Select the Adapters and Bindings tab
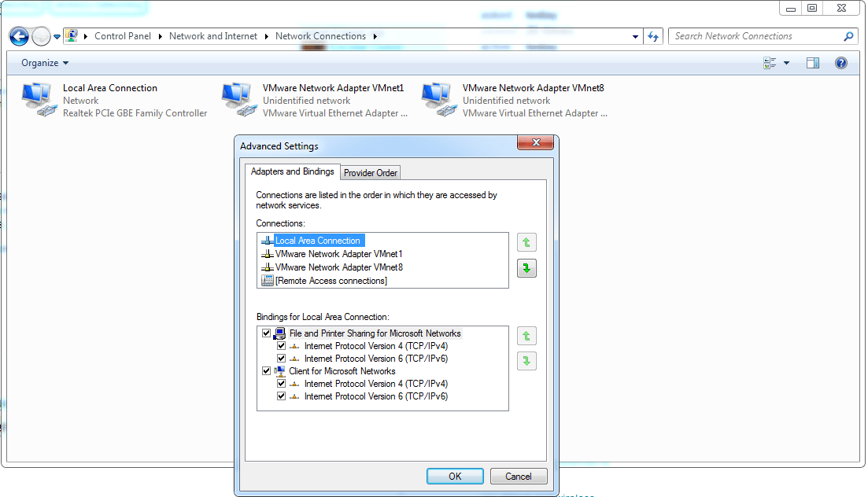This screenshot has height=497, width=868. tap(292, 171)
